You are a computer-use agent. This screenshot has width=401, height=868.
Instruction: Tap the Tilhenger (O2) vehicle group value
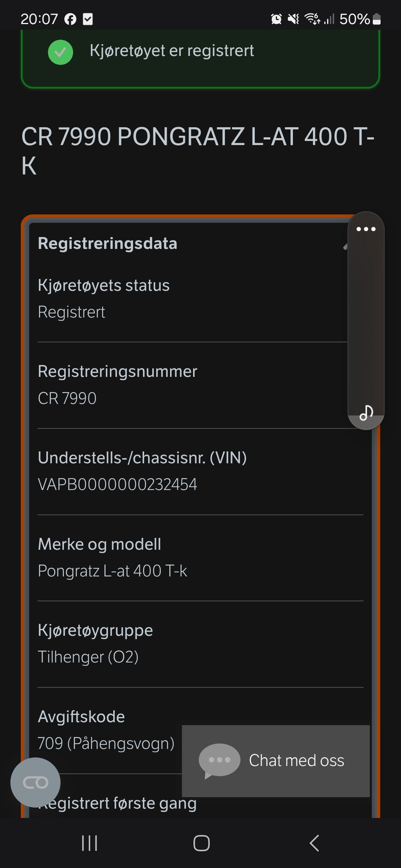coord(88,657)
